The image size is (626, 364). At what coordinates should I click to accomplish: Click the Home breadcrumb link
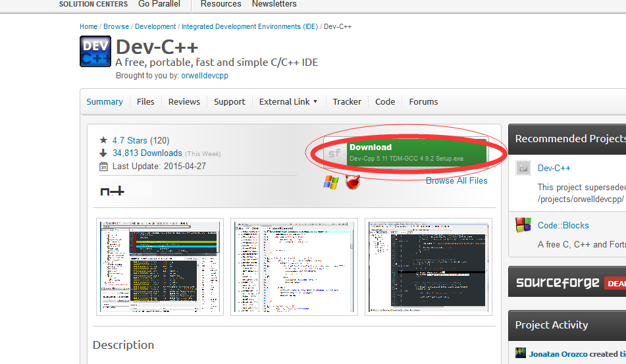coord(89,26)
